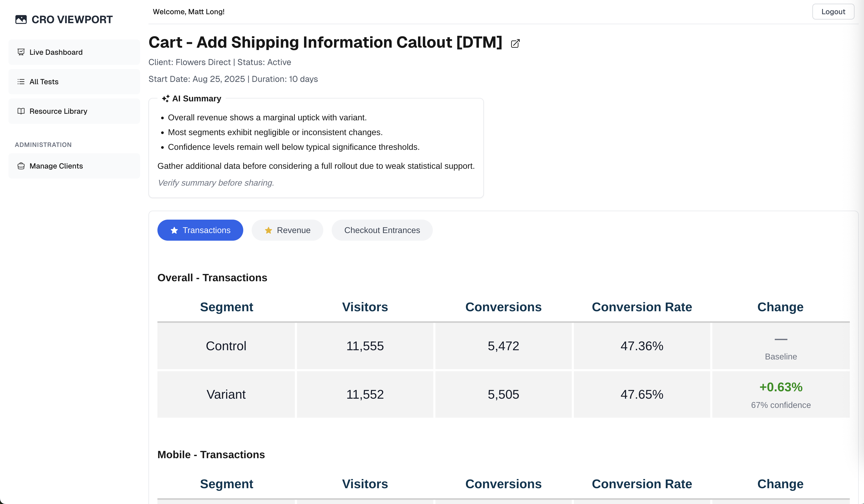Image resolution: width=864 pixels, height=504 pixels.
Task: Click the CRO VIEWPORT brand title
Action: click(x=72, y=19)
